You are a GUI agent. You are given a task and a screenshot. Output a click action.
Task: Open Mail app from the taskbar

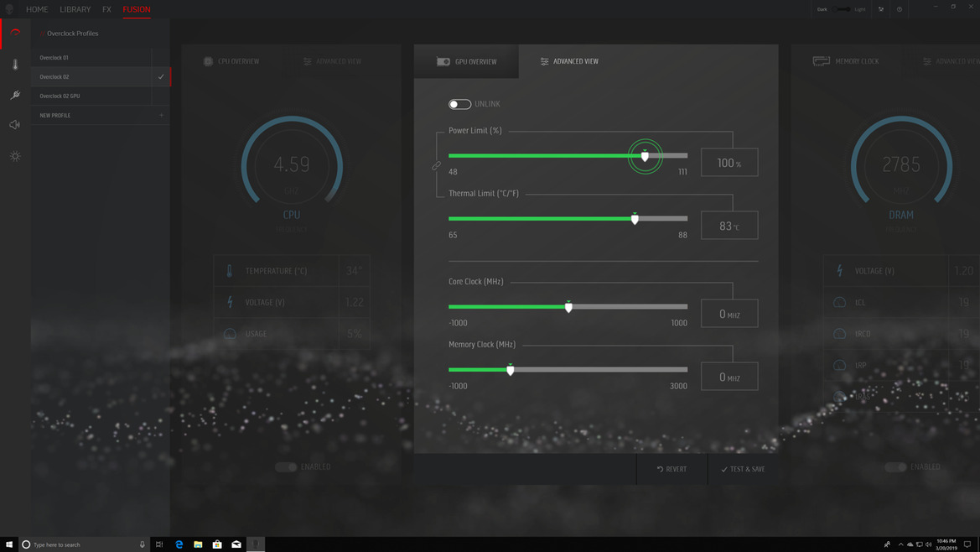[x=236, y=544]
